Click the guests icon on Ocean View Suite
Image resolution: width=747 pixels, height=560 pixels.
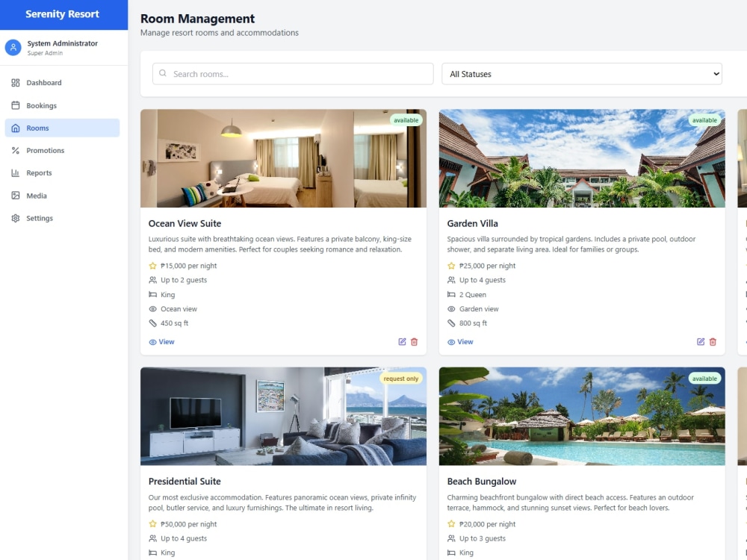tap(152, 280)
